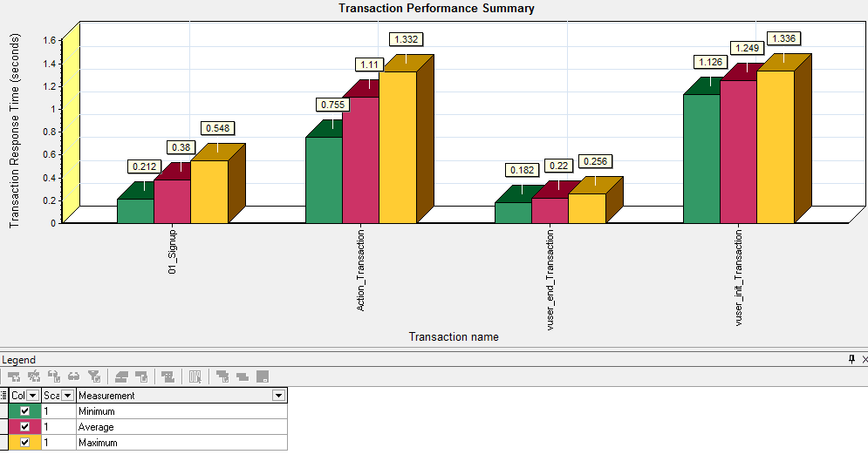The height and width of the screenshot is (468, 868).
Task: Click the Maximum measurement row label
Action: [97, 443]
